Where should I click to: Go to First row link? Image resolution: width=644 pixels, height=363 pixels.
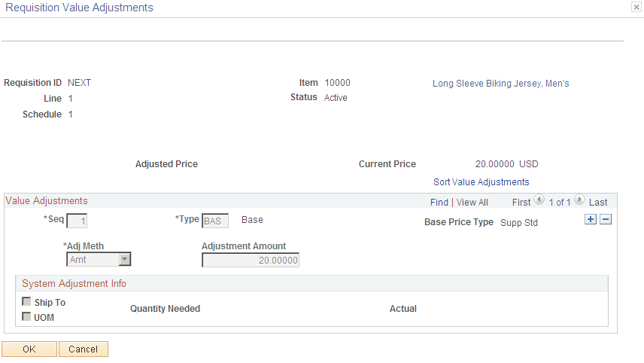click(521, 203)
